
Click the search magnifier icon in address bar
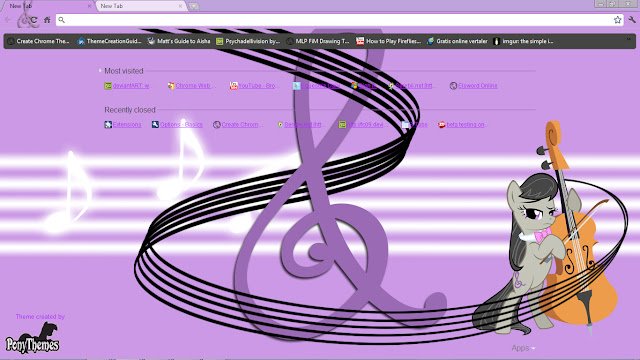pos(62,20)
